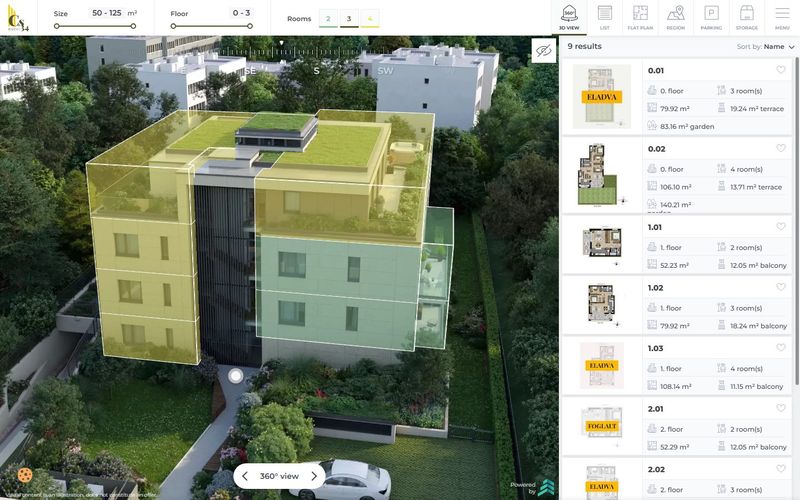Open the Storage tab
This screenshot has width=800, height=500.
[746, 17]
